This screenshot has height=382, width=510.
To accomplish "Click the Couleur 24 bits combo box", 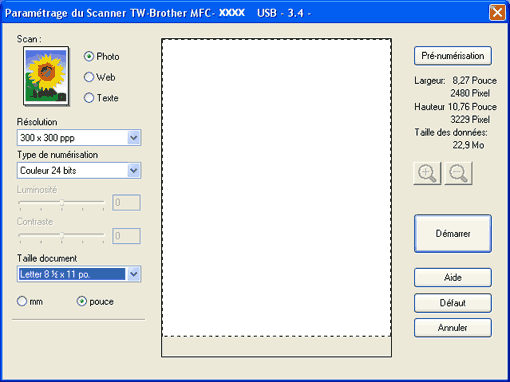I will [x=79, y=171].
